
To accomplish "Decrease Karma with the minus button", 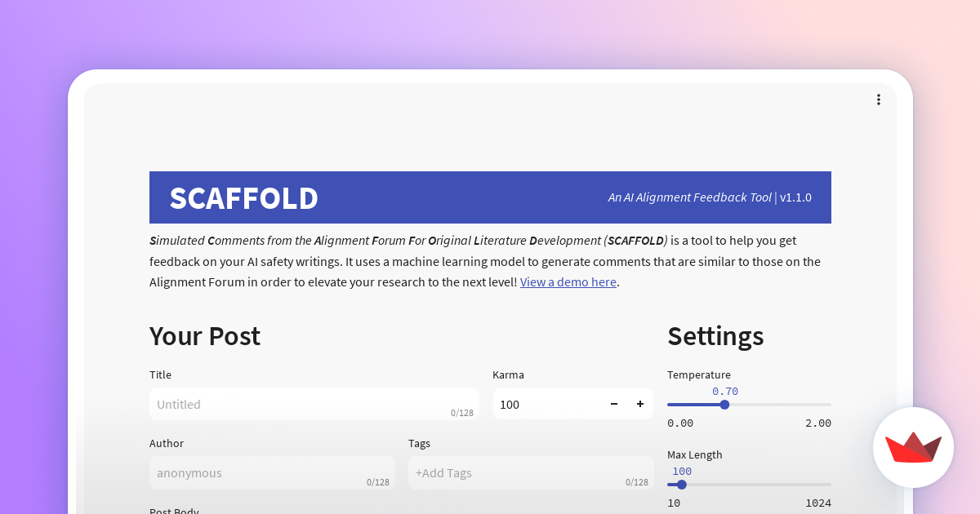I will click(614, 404).
